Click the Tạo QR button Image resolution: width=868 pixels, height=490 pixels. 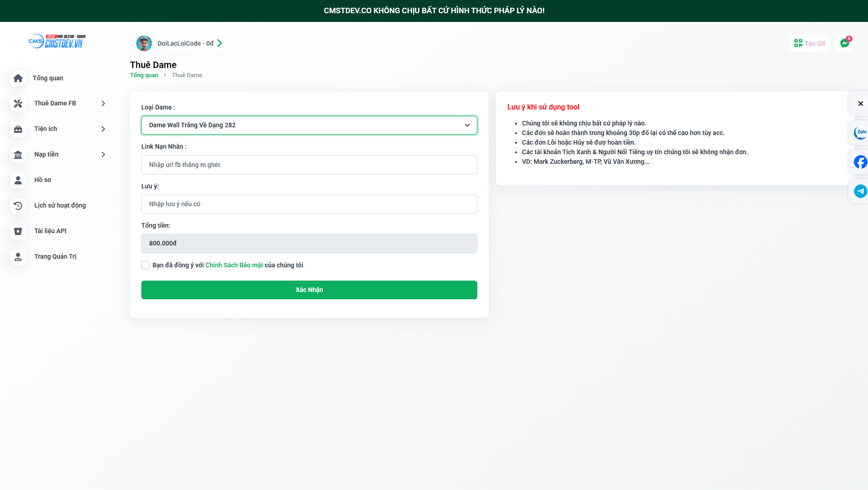click(810, 43)
